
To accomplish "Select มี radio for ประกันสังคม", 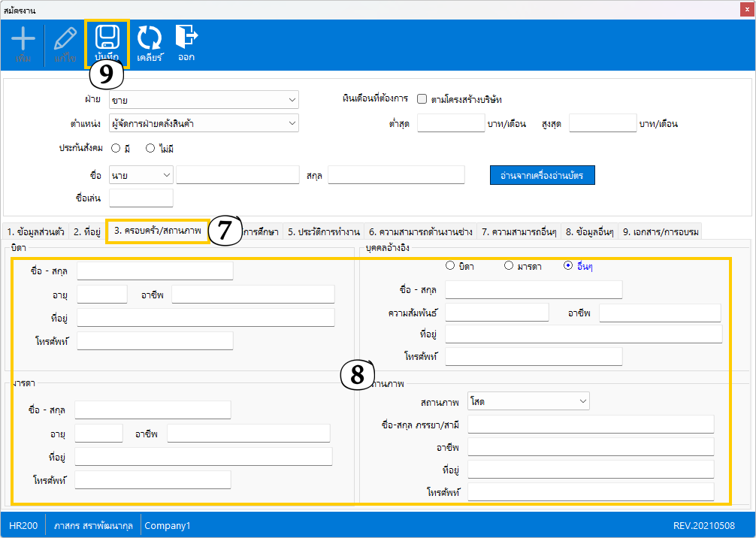I will coord(116,149).
